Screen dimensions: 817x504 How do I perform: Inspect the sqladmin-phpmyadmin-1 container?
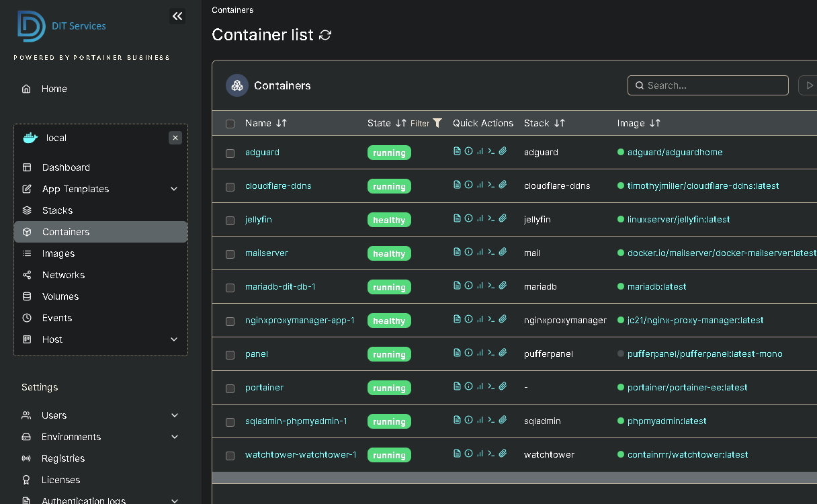coord(468,420)
